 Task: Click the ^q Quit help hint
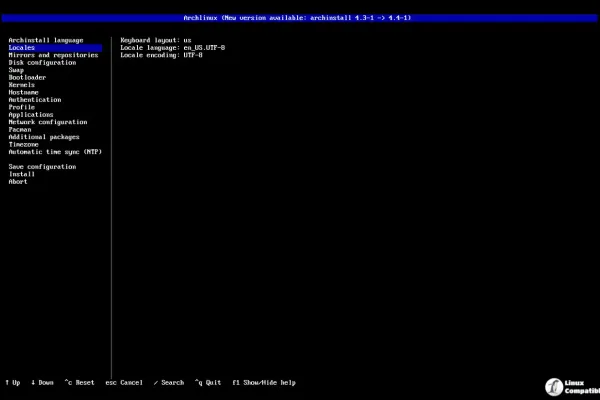tap(208, 382)
